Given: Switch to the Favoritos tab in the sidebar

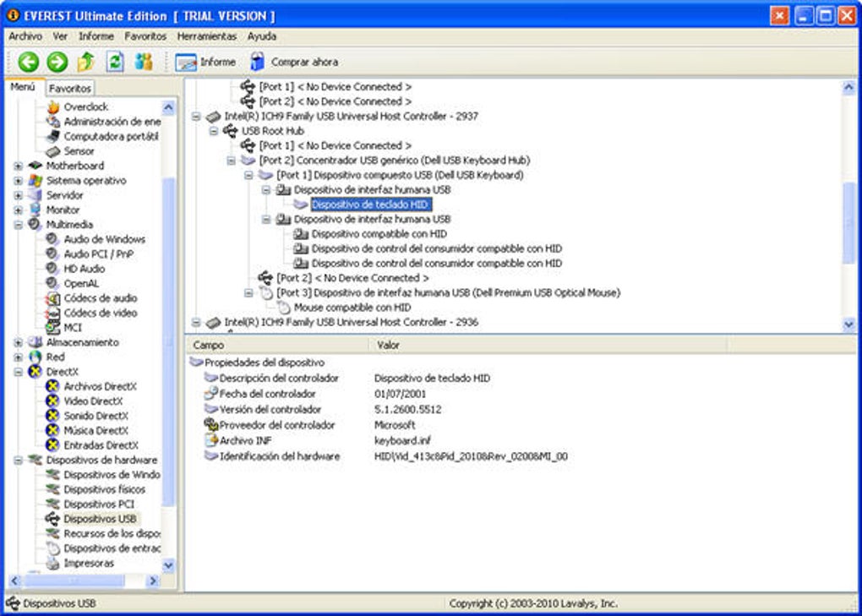Looking at the screenshot, I should click(x=70, y=89).
